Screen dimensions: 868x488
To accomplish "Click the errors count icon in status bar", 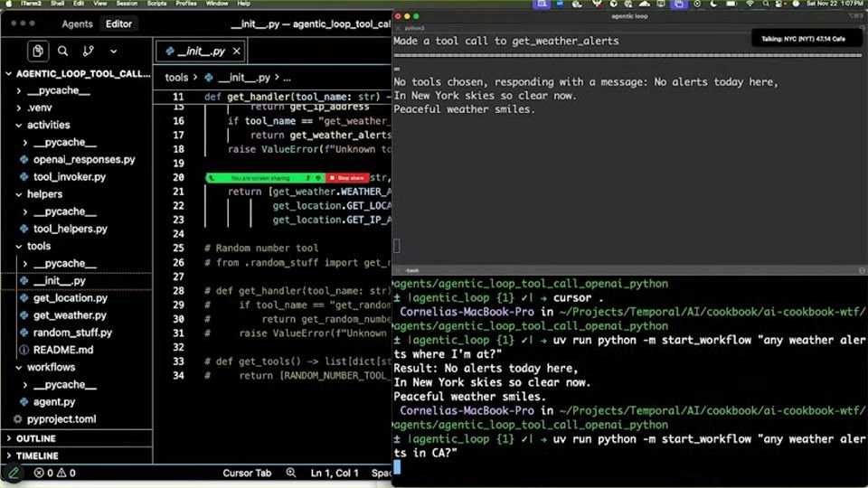I will coord(39,473).
